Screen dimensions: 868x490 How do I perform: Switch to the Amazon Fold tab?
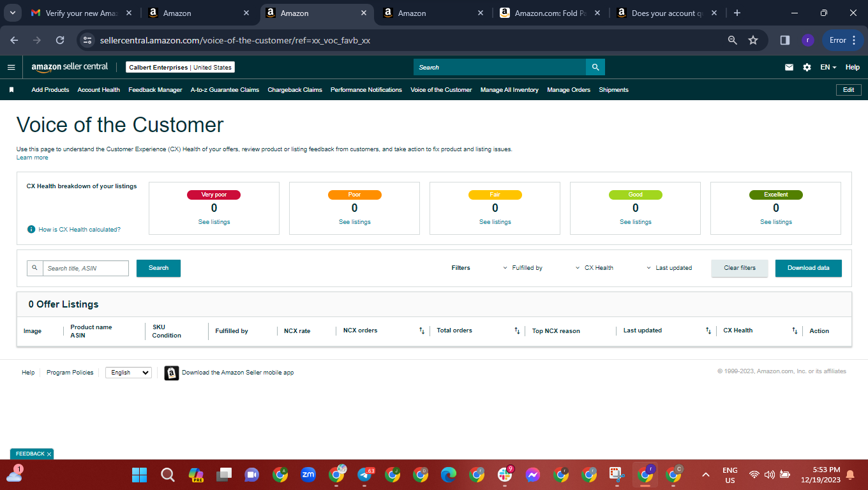551,13
